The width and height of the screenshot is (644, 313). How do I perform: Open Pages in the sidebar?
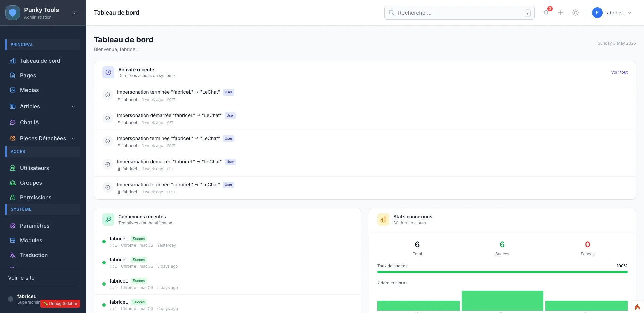(x=43, y=75)
